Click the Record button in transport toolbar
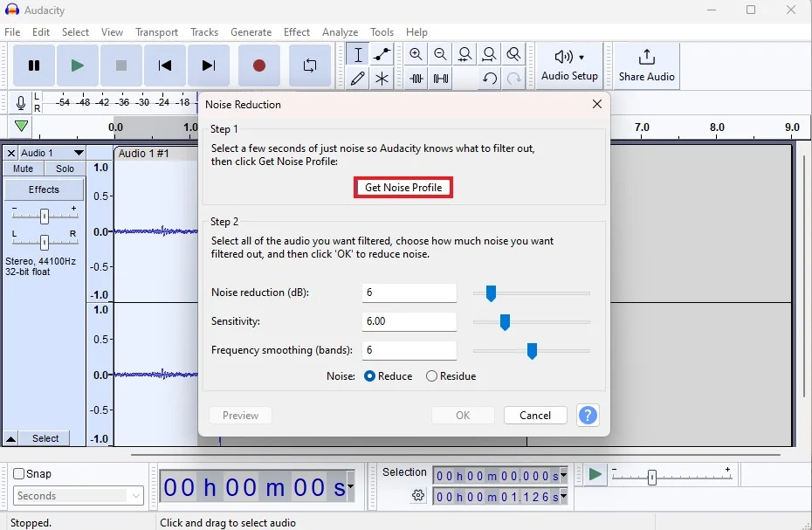Image resolution: width=812 pixels, height=530 pixels. (259, 65)
